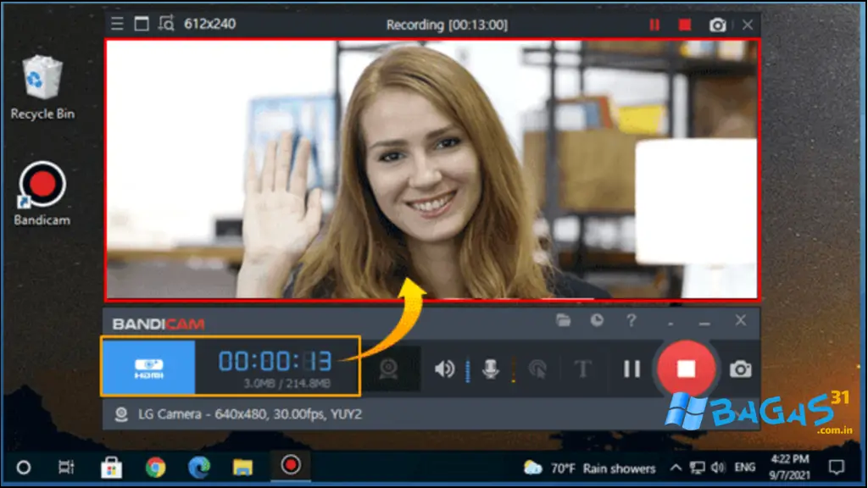
Task: Pause the recording from the top recording bar
Action: pos(654,25)
